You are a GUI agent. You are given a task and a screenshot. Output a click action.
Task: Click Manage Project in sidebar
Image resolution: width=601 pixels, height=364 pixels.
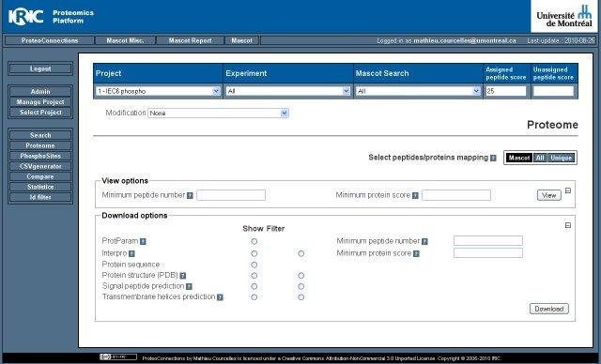(x=40, y=102)
